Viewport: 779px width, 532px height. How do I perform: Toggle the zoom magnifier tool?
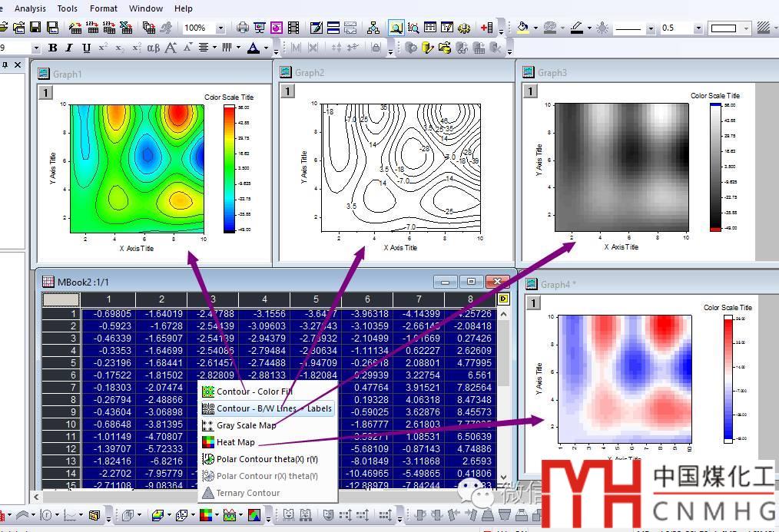pos(396,28)
